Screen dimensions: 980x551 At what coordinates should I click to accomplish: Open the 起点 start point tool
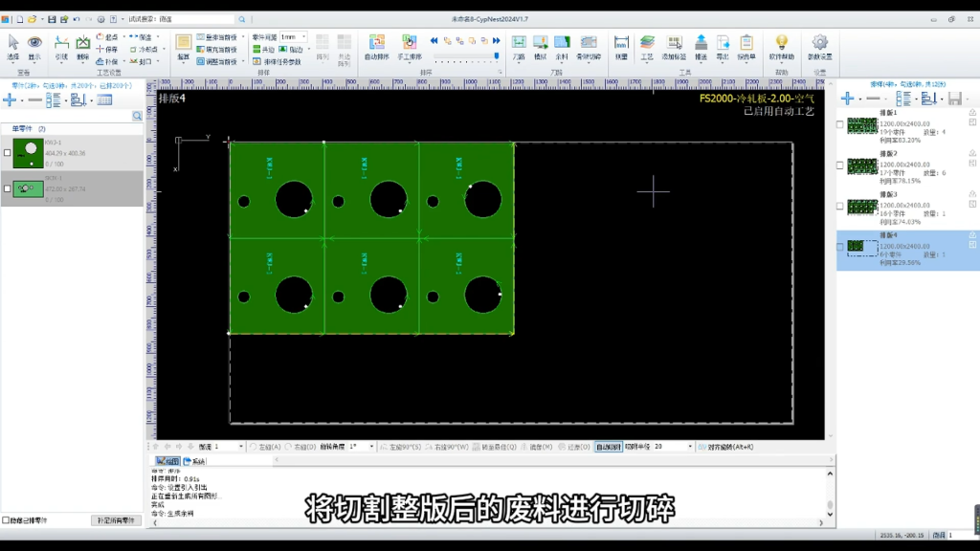pyautogui.click(x=107, y=37)
